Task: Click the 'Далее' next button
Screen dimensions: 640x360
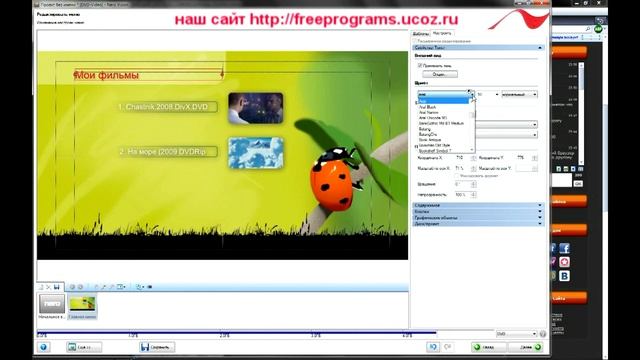Action: 526,347
